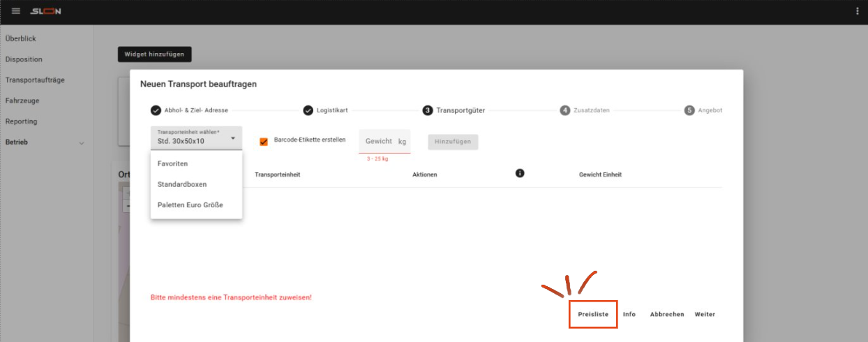Image resolution: width=868 pixels, height=342 pixels.
Task: Click the step 1 checkmark icon
Action: point(156,110)
